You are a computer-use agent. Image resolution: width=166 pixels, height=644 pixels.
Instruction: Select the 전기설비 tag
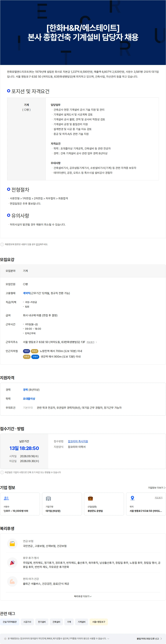pos(42,622)
